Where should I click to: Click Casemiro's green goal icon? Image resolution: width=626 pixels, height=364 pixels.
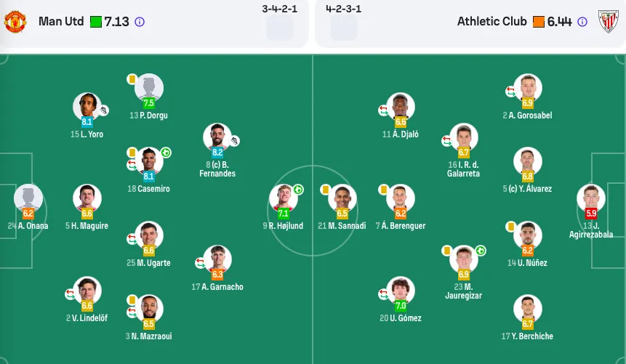tap(166, 153)
